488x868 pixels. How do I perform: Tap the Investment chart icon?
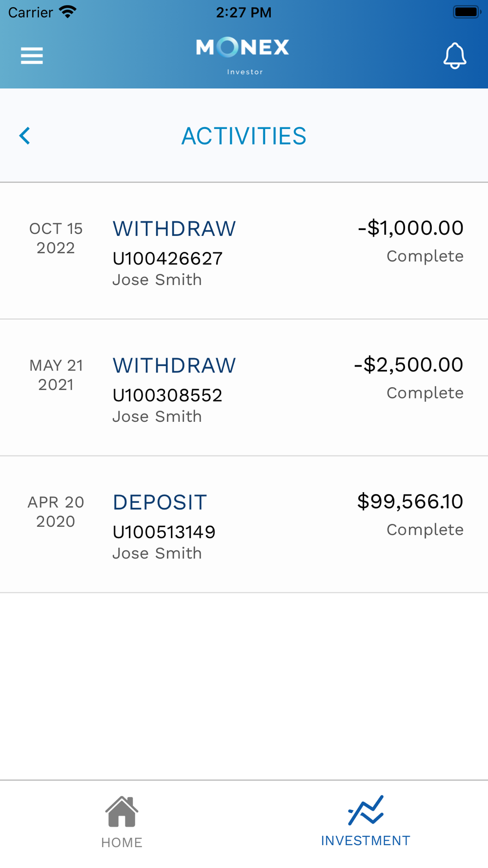tap(366, 810)
